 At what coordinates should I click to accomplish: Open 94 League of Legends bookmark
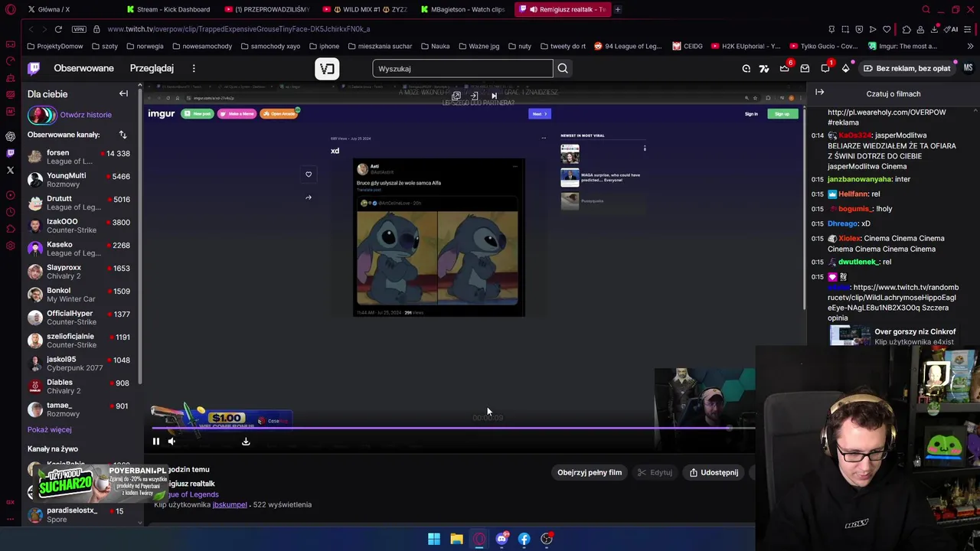pyautogui.click(x=628, y=46)
